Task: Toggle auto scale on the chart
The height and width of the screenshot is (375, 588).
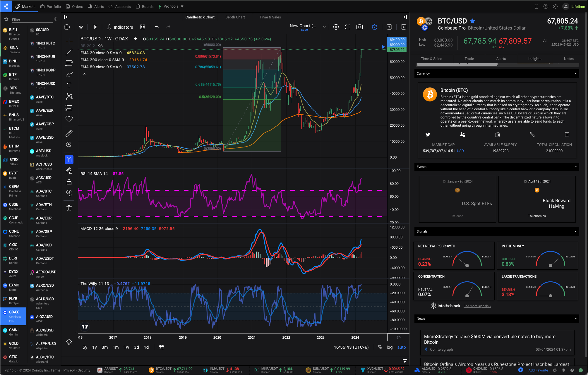Action: tap(402, 347)
